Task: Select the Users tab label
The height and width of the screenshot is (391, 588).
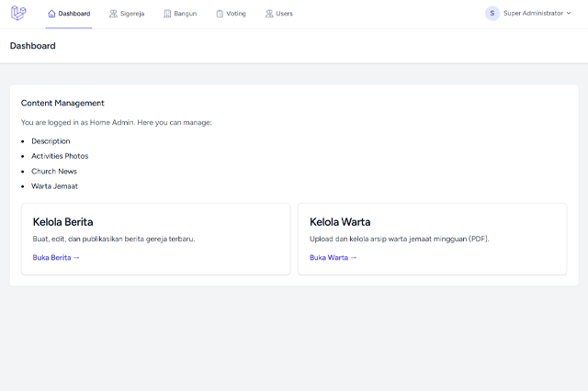Action: 284,14
